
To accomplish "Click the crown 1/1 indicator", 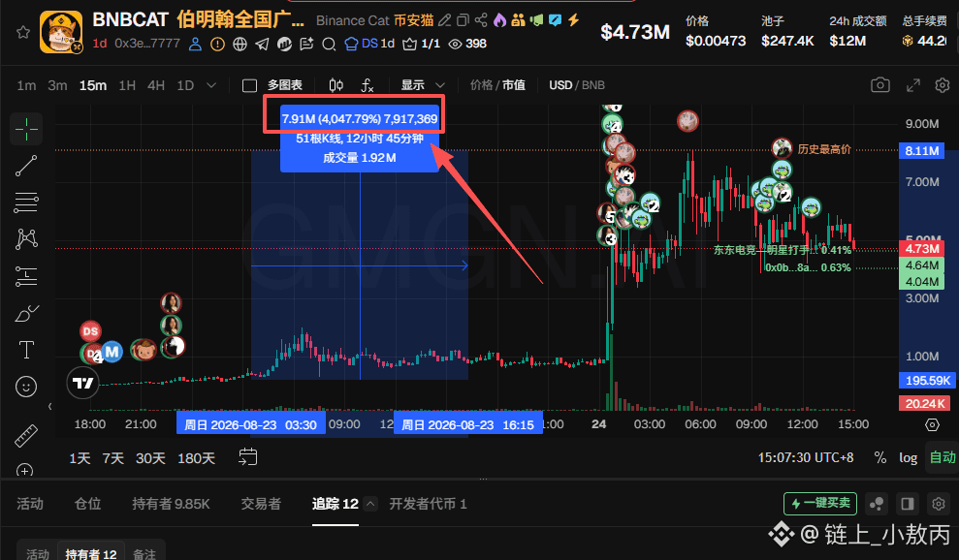I will coord(422,44).
